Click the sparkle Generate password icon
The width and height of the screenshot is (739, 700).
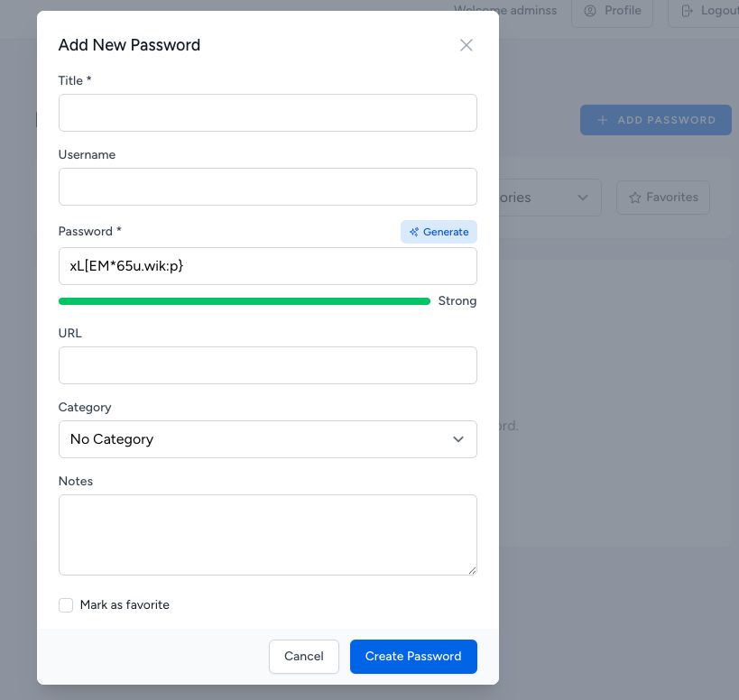coord(414,232)
